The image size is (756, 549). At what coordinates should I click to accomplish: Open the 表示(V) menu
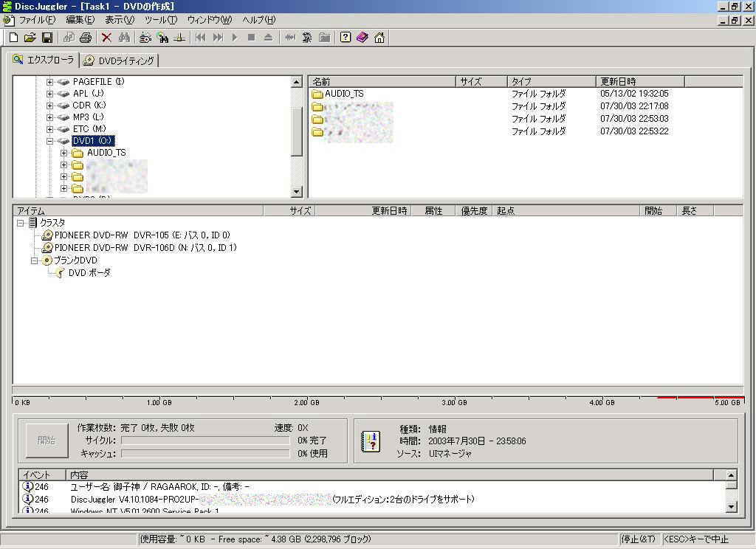coord(120,20)
